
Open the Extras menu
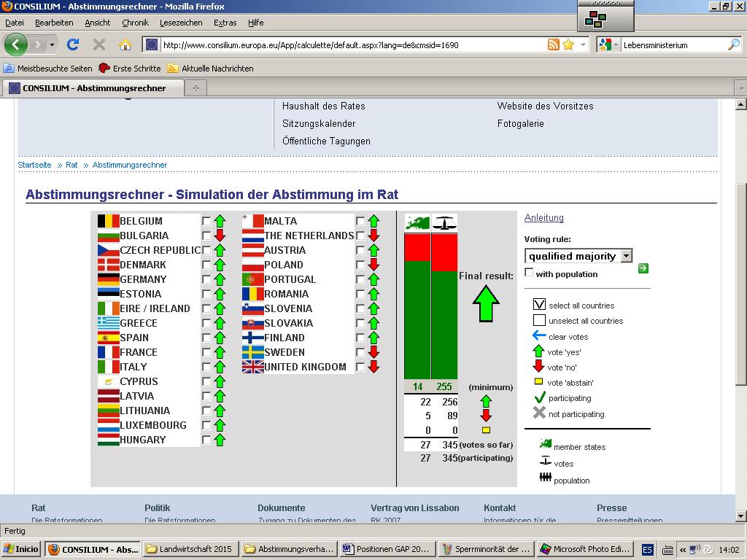pyautogui.click(x=225, y=23)
